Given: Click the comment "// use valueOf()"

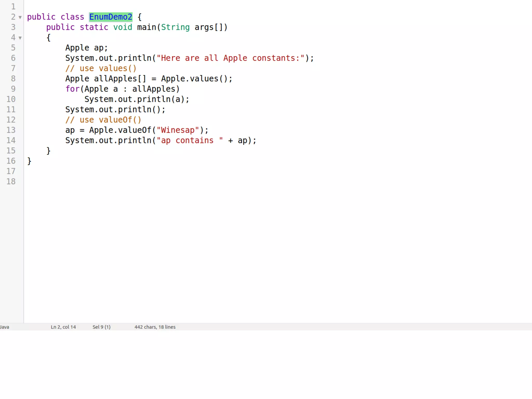Looking at the screenshot, I should 103,120.
